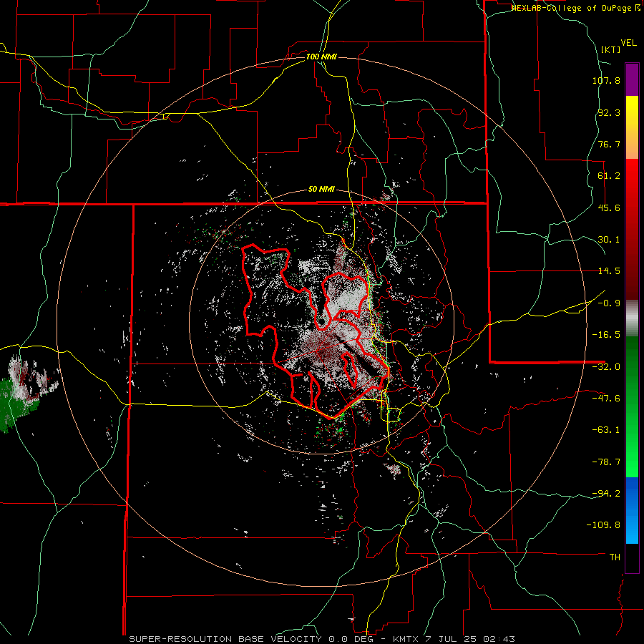
Task: Click the -78.7 scale value
Action: click(x=606, y=462)
